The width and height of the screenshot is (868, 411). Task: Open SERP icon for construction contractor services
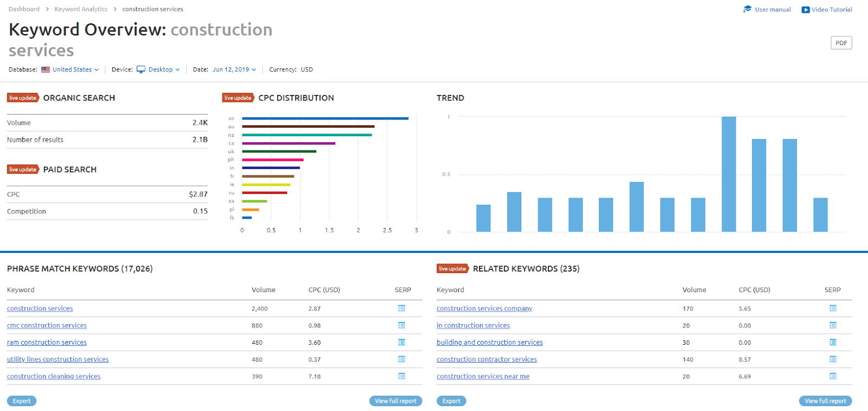click(x=833, y=359)
